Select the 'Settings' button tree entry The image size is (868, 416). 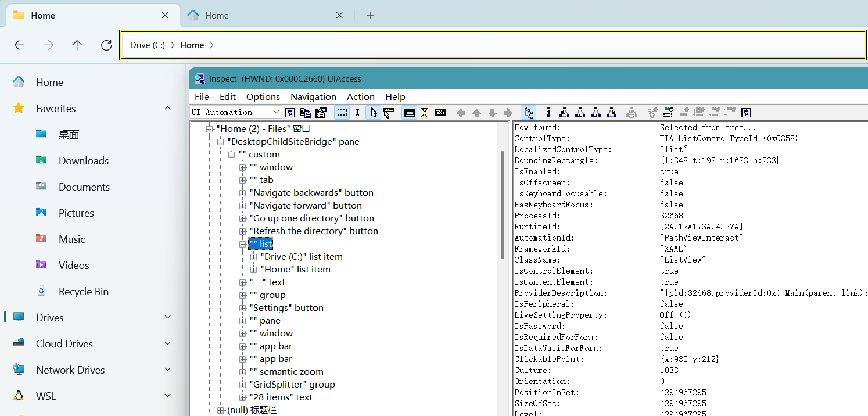(286, 307)
